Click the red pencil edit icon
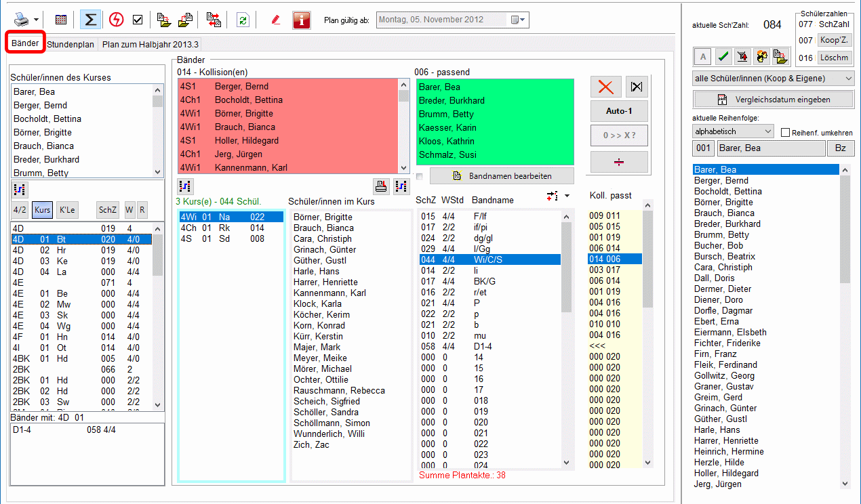 pos(275,20)
